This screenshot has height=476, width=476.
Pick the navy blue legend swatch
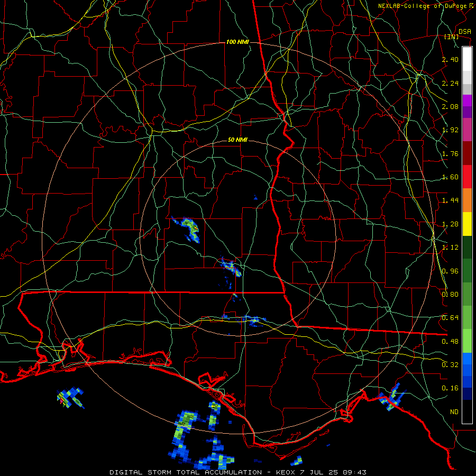467,393
